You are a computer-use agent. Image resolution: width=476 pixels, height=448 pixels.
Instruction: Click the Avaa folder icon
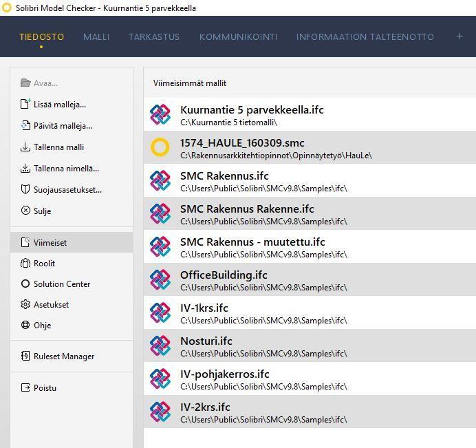pos(25,83)
